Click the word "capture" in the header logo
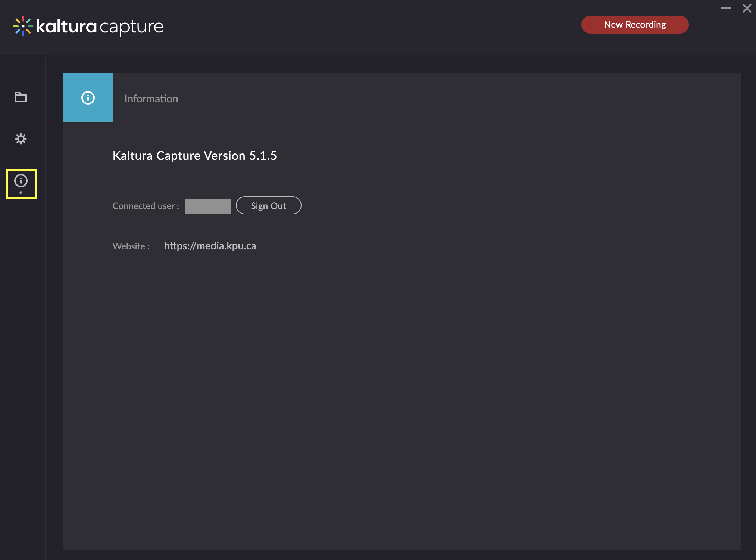The width and height of the screenshot is (756, 560). click(x=131, y=27)
